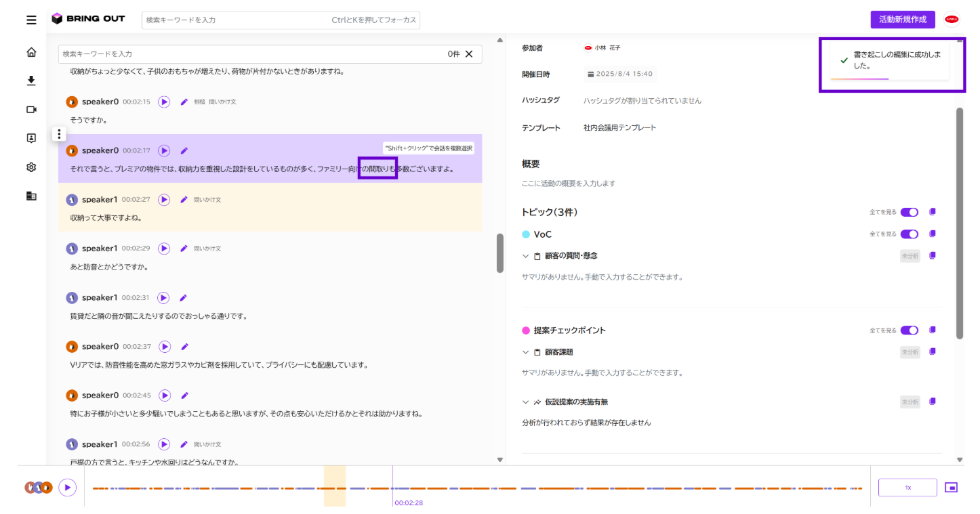
Task: Open three-dot menu beside highlighted conversation
Action: pos(60,134)
